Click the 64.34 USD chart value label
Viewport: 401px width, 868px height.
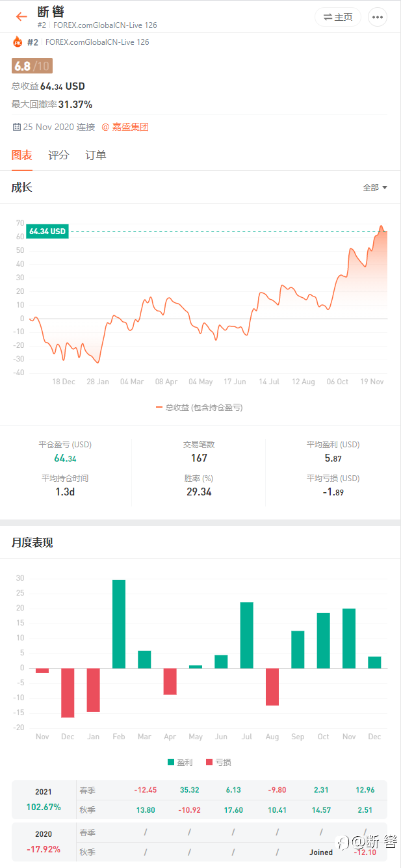pos(47,231)
